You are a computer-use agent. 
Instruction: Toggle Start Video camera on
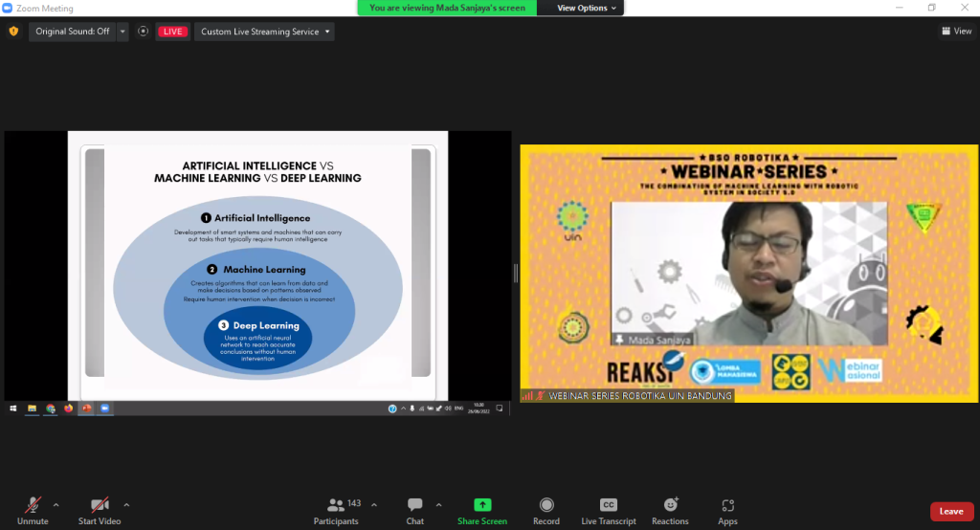tap(99, 510)
